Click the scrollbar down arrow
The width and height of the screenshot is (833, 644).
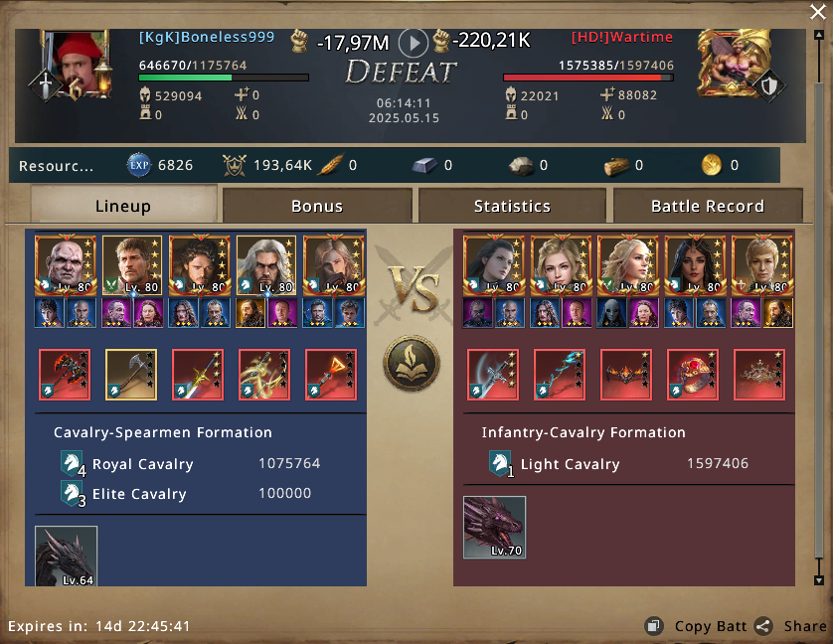819,580
